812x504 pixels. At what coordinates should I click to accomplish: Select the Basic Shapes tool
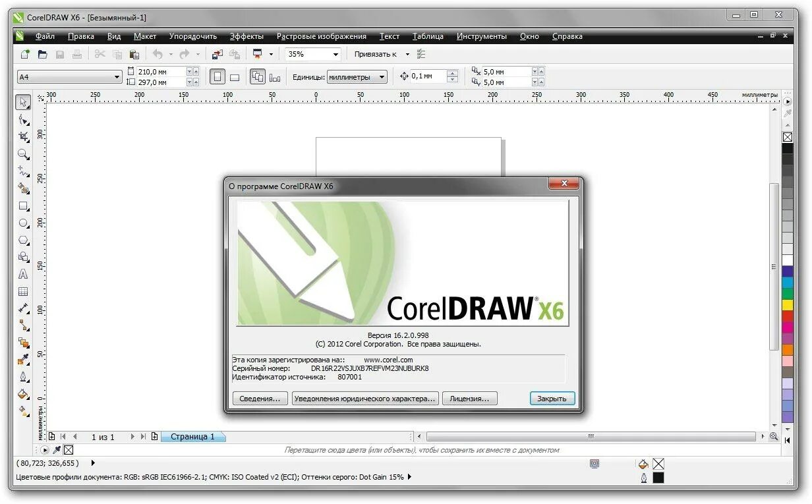pos(24,257)
